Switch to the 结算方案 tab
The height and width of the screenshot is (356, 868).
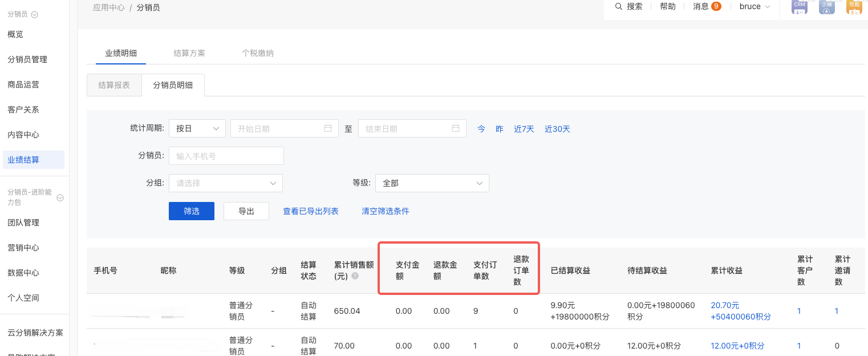click(189, 53)
